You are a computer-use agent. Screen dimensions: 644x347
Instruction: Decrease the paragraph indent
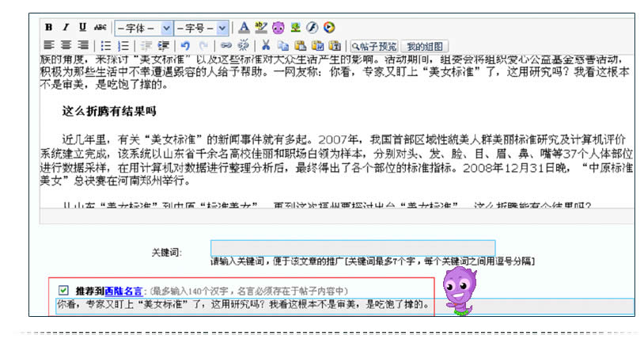click(x=146, y=46)
